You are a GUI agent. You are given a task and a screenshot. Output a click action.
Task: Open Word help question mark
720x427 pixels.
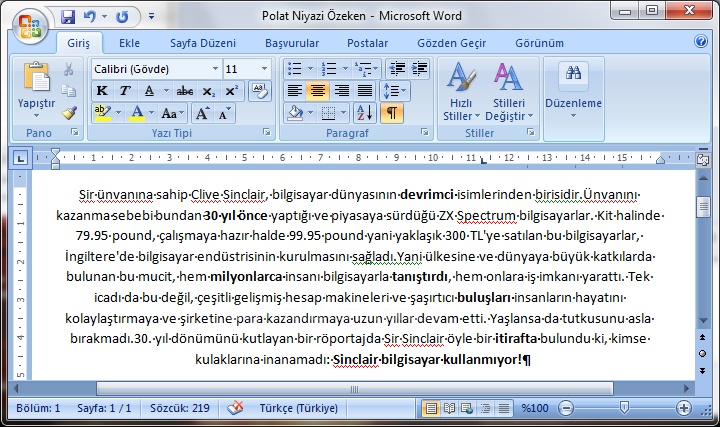pos(701,42)
